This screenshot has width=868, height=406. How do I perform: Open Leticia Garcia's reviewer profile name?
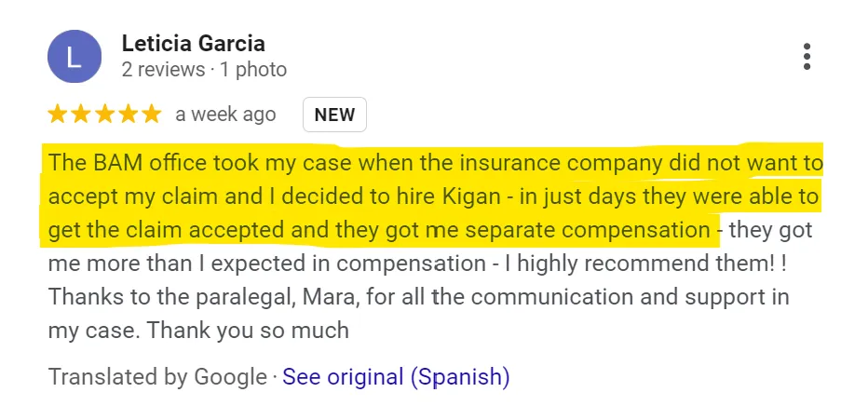194,43
